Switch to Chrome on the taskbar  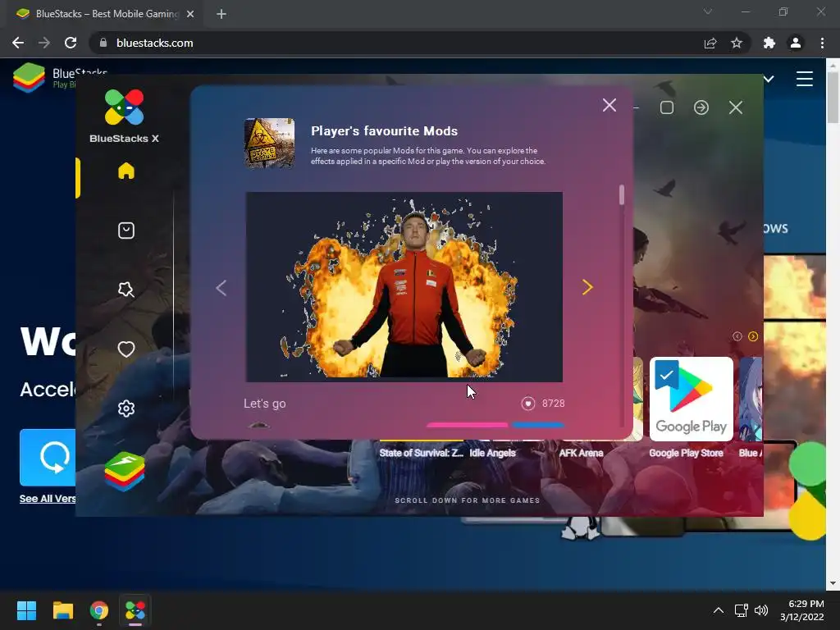point(99,610)
